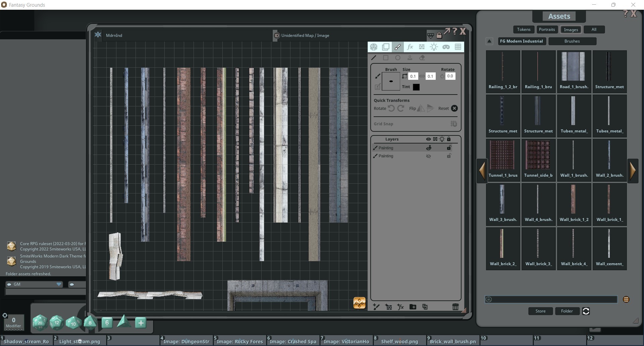Viewport: 644px width, 346px height.
Task: Navigate up from FG Modern Industrial folder
Action: point(489,41)
